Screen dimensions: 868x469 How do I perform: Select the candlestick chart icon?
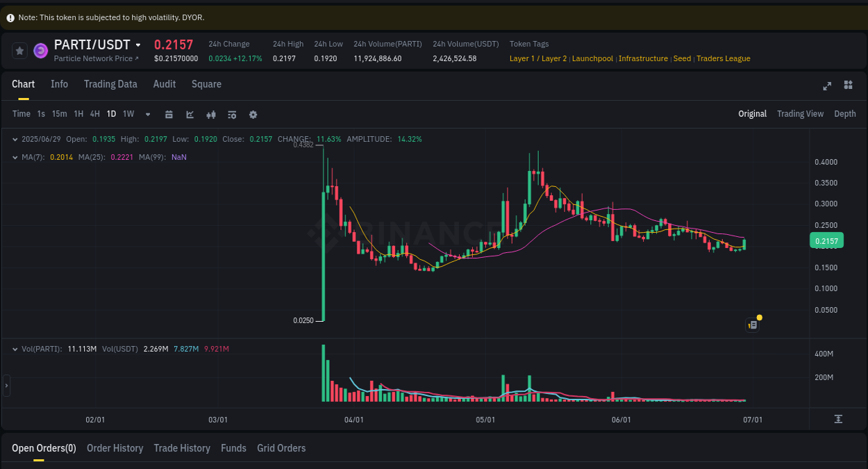211,114
